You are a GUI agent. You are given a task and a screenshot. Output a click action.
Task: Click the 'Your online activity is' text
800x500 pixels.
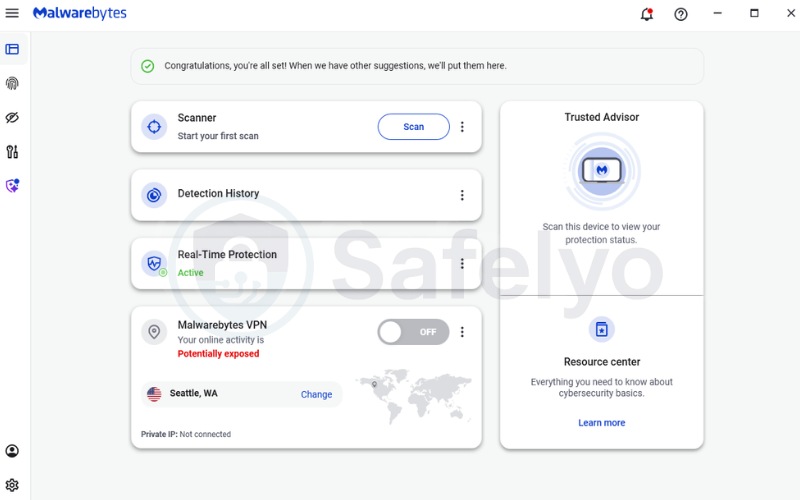point(221,340)
